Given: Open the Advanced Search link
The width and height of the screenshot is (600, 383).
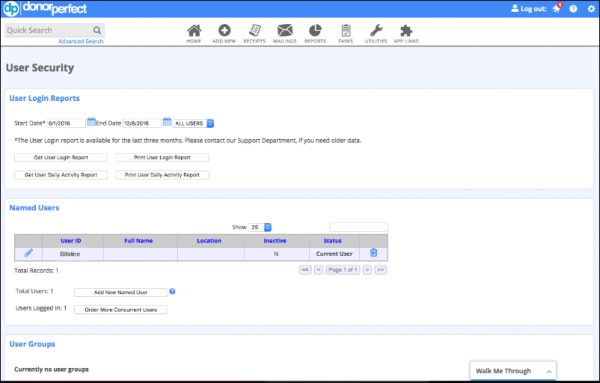Looking at the screenshot, I should tap(81, 41).
